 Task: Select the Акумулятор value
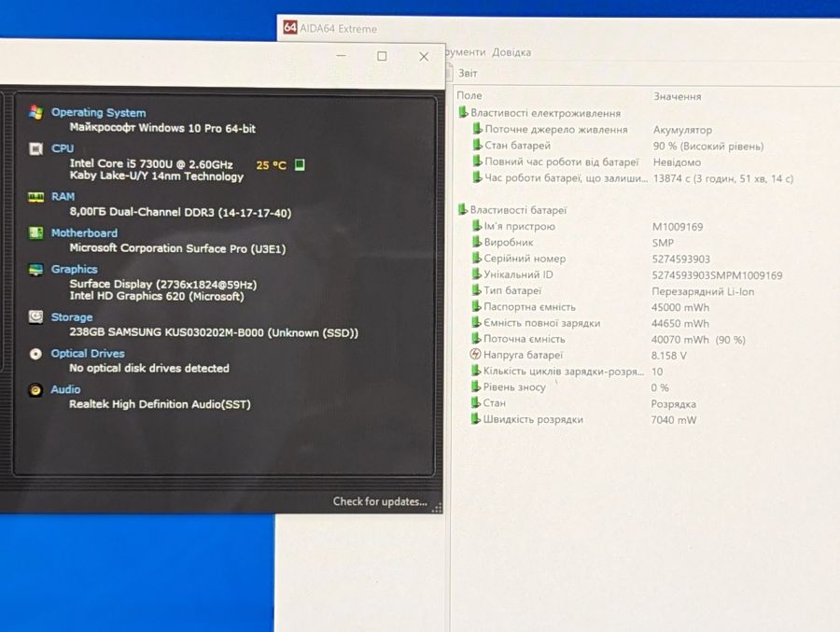click(682, 130)
